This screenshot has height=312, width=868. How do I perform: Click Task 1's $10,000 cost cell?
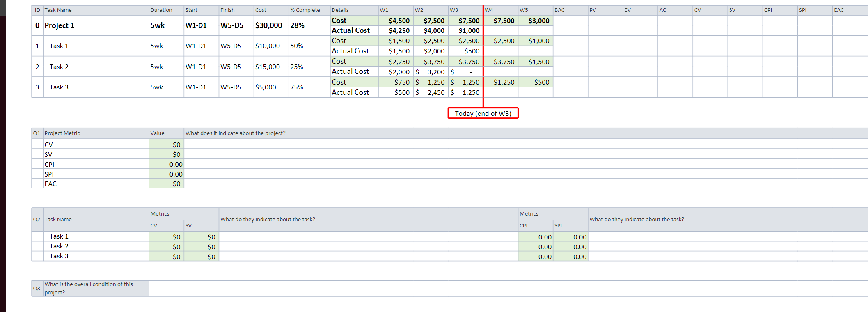[x=271, y=46]
